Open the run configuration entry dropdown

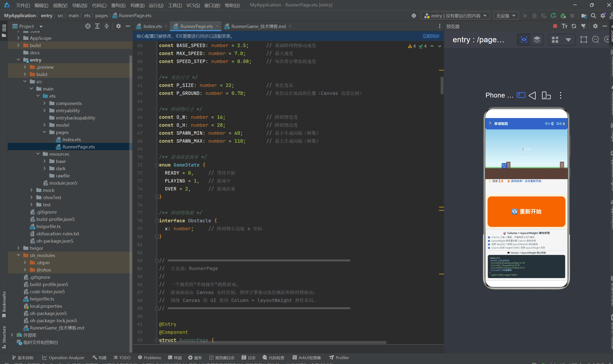tap(455, 16)
